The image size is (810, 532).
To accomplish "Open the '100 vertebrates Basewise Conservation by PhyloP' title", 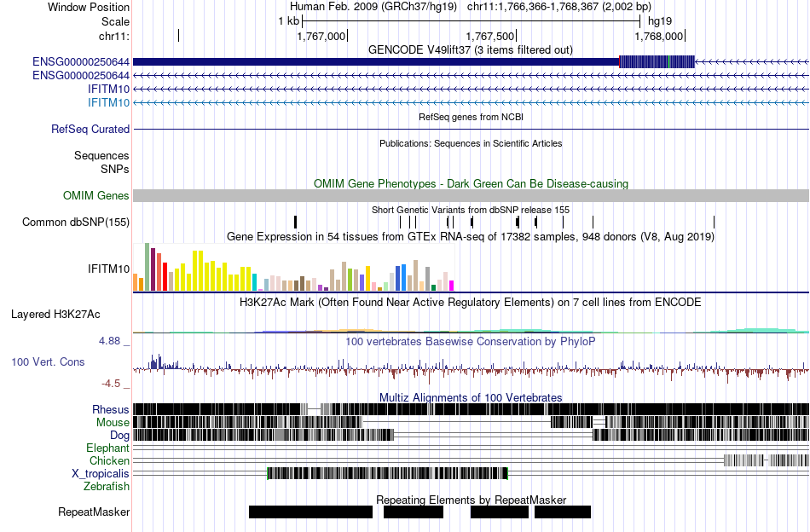I will coord(471,342).
